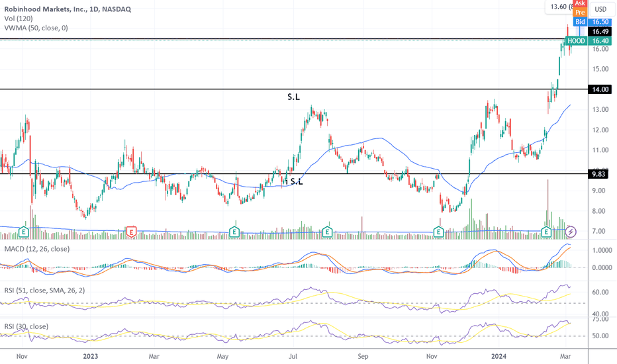The height and width of the screenshot is (364, 617).
Task: Click the orange Pre price label
Action: (580, 13)
